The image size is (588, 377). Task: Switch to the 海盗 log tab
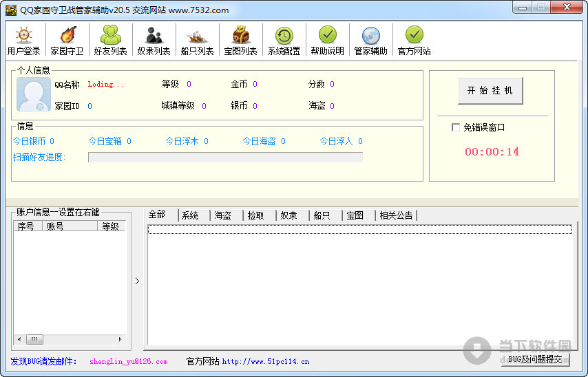point(222,215)
